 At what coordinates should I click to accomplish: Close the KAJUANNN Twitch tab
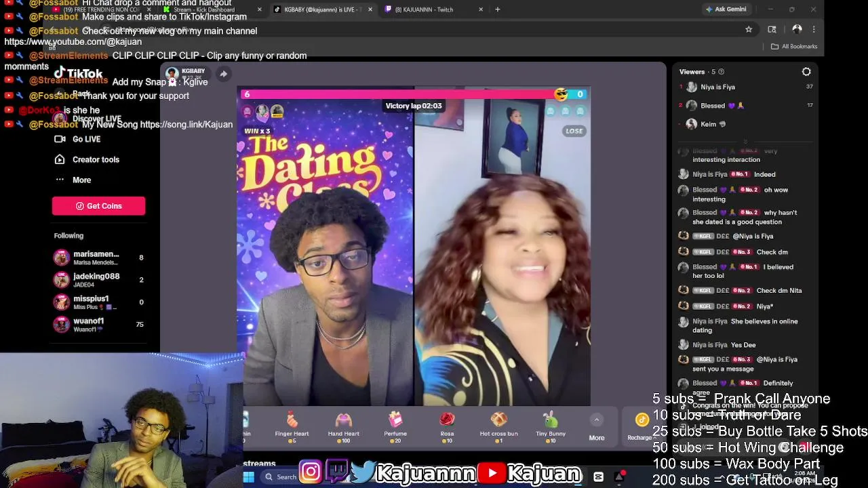[x=481, y=9]
